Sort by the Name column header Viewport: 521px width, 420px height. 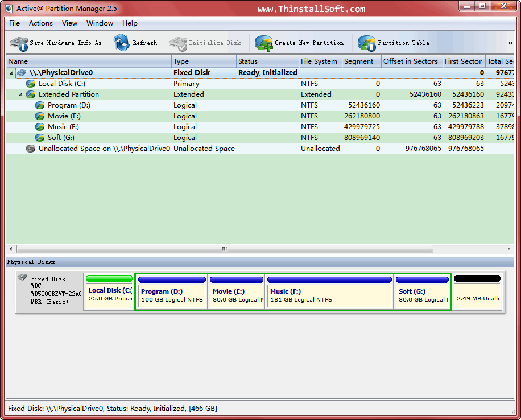[89, 61]
